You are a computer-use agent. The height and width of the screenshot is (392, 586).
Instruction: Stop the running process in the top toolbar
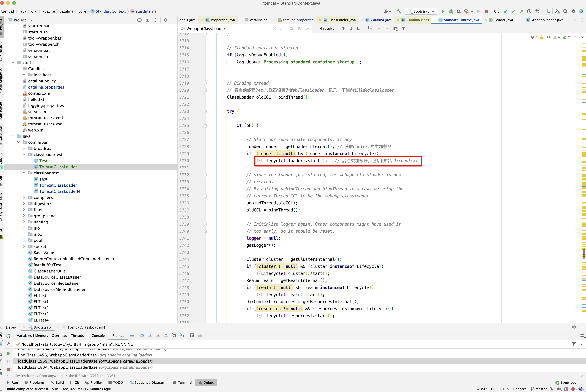[x=486, y=11]
